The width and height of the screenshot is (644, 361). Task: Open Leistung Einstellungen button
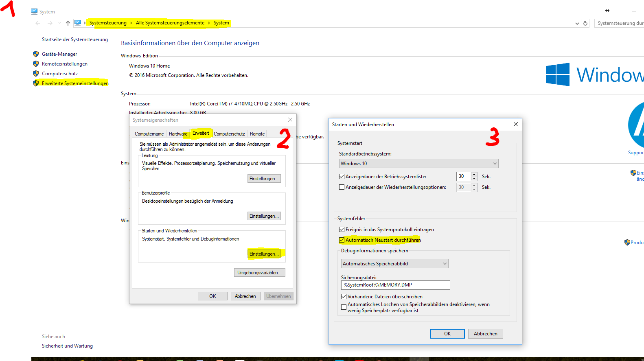tap(264, 179)
